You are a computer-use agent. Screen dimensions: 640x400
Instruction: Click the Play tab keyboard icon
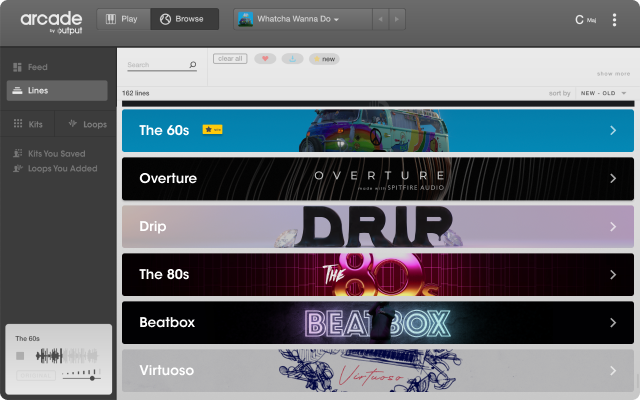point(111,19)
